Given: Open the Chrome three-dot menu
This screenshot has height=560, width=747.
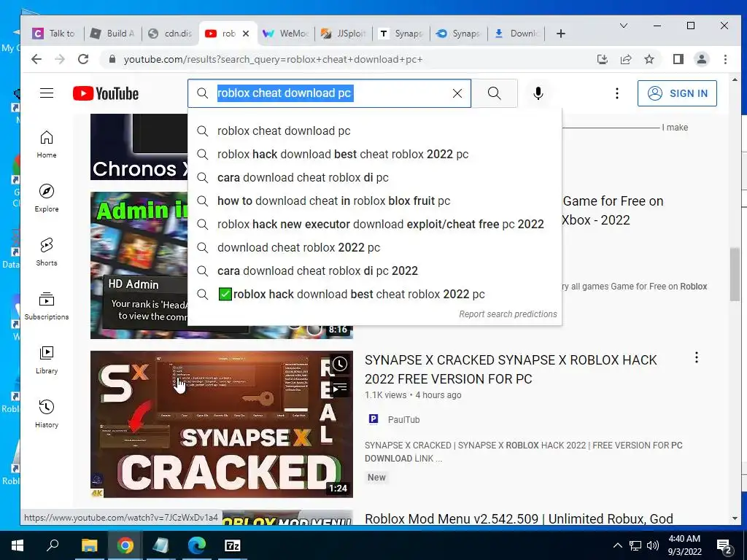Looking at the screenshot, I should point(725,60).
